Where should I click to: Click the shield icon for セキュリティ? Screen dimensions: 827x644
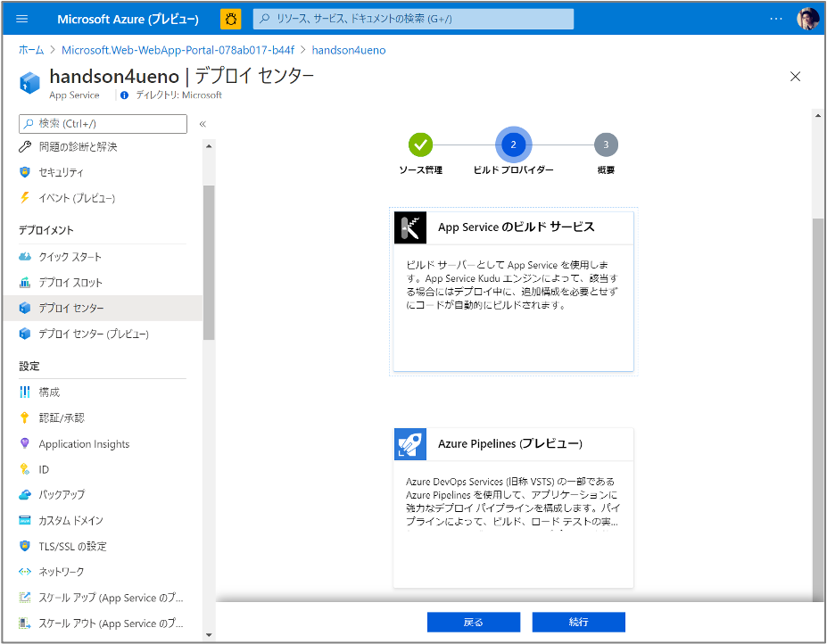coord(25,172)
